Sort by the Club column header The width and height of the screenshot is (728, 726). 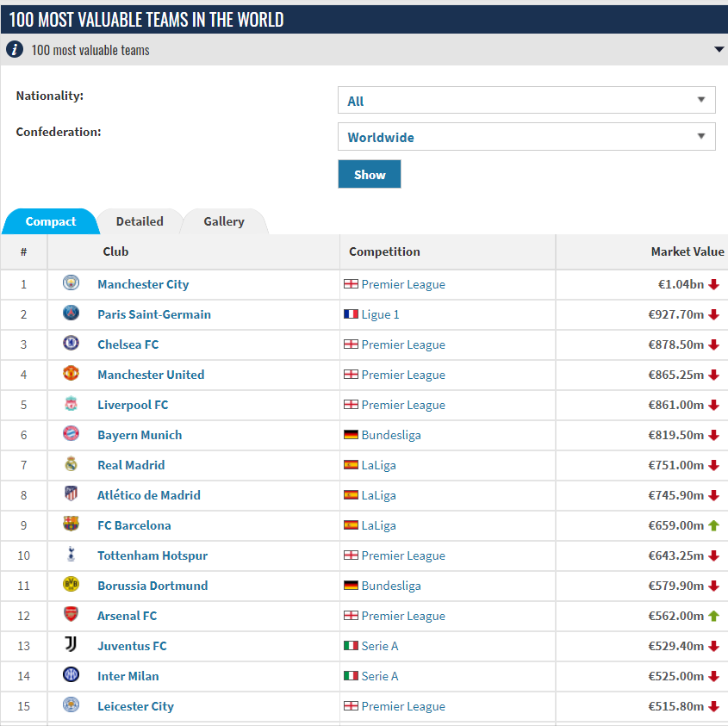pos(115,251)
